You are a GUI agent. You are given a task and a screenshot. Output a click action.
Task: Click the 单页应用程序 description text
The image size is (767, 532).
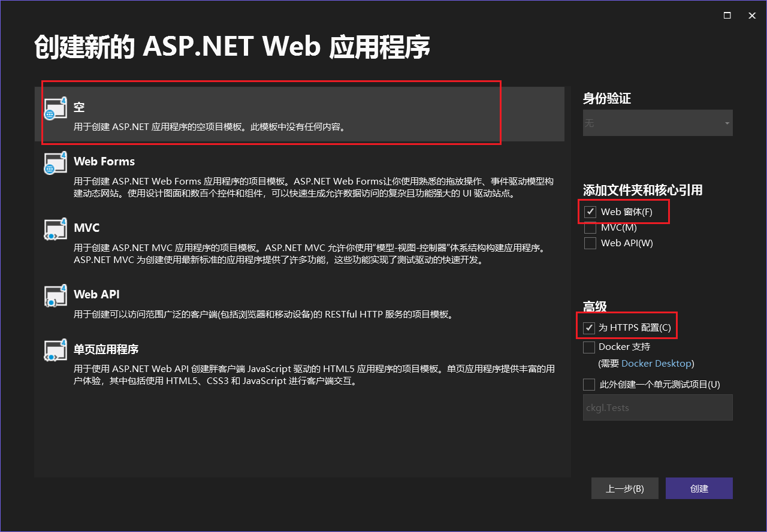(x=314, y=375)
